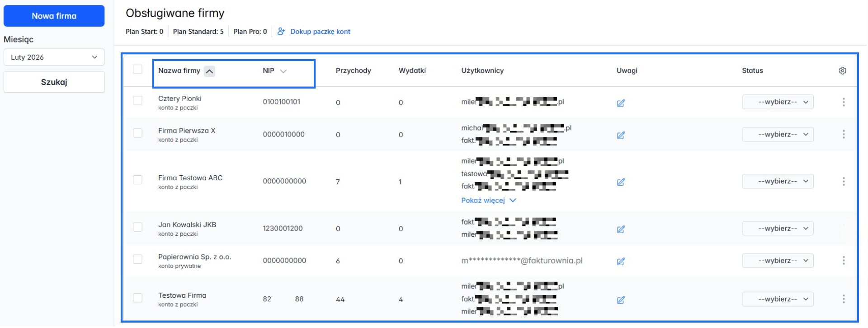Open three-dot menu for Testowa Firma
868x328 pixels.
tap(843, 299)
